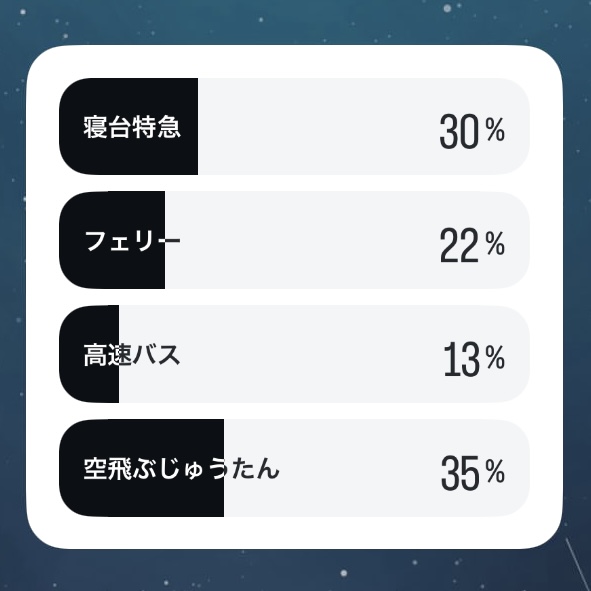Viewport: 591px width, 591px height.
Task: Click the light unfilled area of 空飛ぶじゅうたん bar
Action: [x=377, y=468]
